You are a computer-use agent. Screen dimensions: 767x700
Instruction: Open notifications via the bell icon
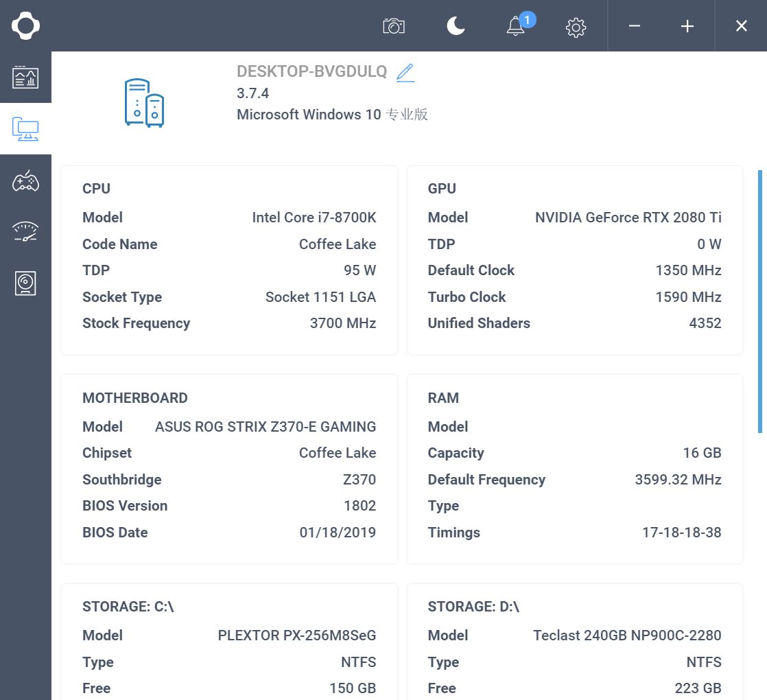[515, 26]
